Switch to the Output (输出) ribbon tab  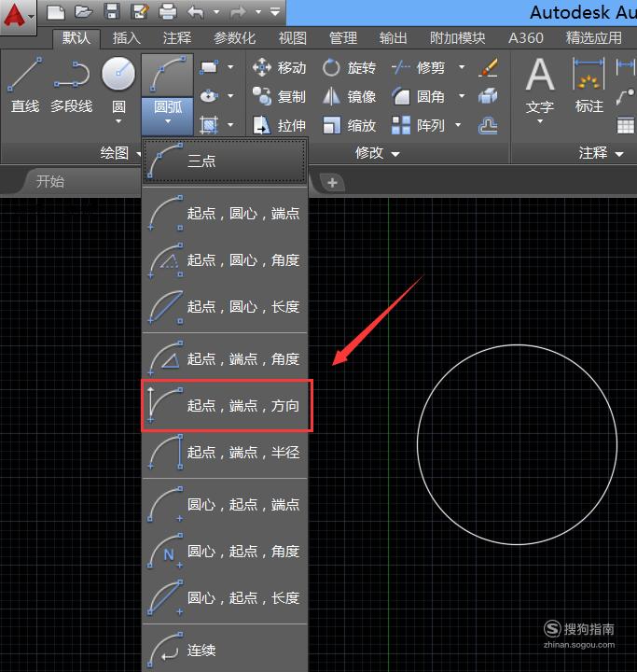click(393, 38)
